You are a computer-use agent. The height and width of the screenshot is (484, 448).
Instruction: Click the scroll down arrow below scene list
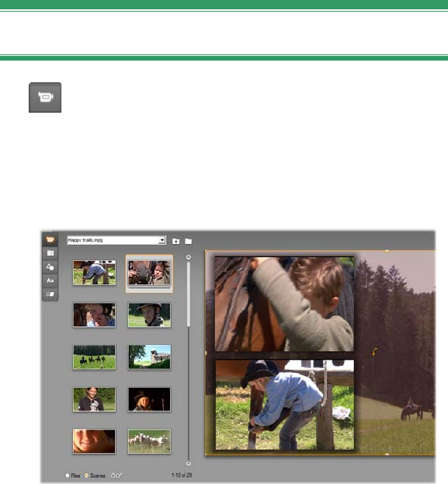point(188,464)
